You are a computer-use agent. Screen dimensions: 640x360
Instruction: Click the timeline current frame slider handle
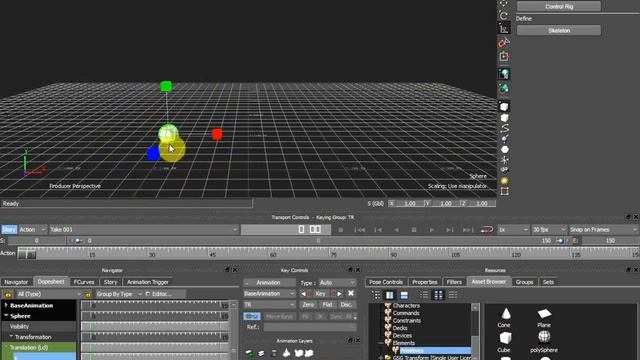(x=27, y=253)
